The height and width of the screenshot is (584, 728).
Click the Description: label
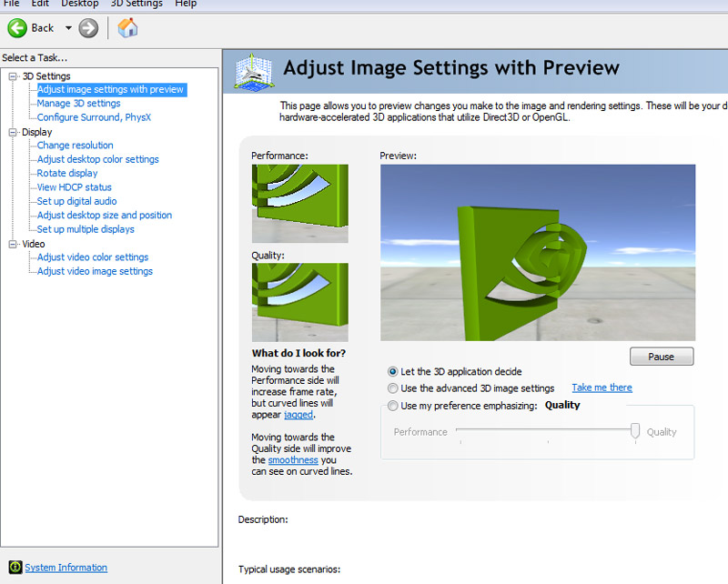263,519
